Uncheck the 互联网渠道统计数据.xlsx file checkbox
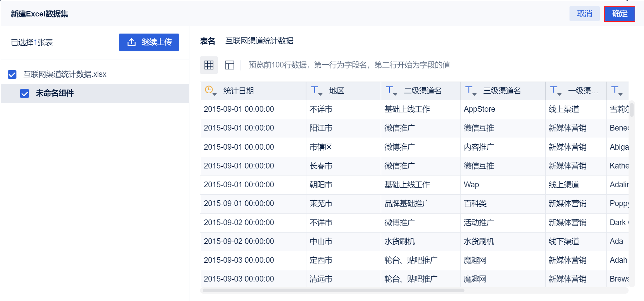This screenshot has height=301, width=644. click(x=12, y=74)
